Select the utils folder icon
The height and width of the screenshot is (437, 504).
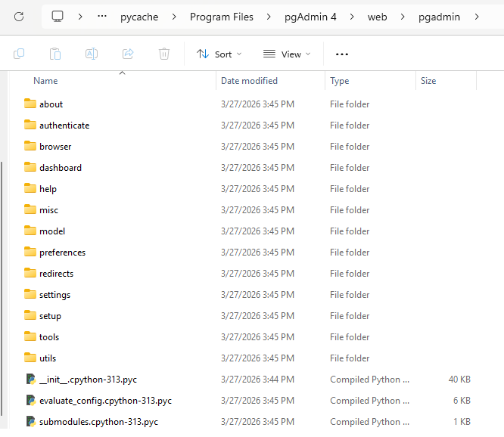tap(30, 358)
